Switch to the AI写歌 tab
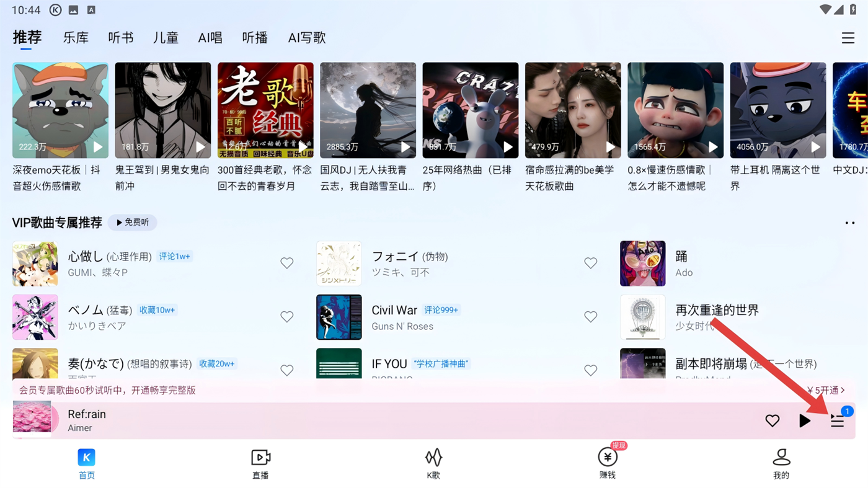868x488 pixels. click(x=307, y=38)
